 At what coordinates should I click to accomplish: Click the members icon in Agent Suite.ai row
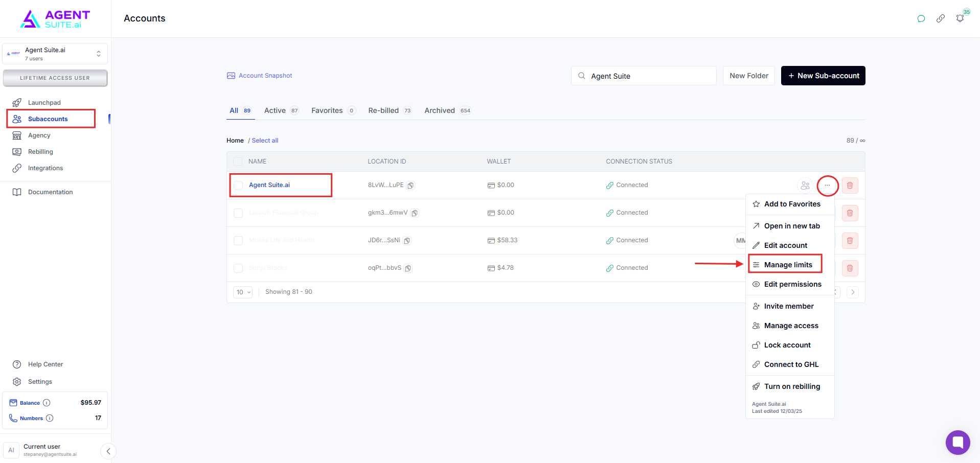click(805, 186)
